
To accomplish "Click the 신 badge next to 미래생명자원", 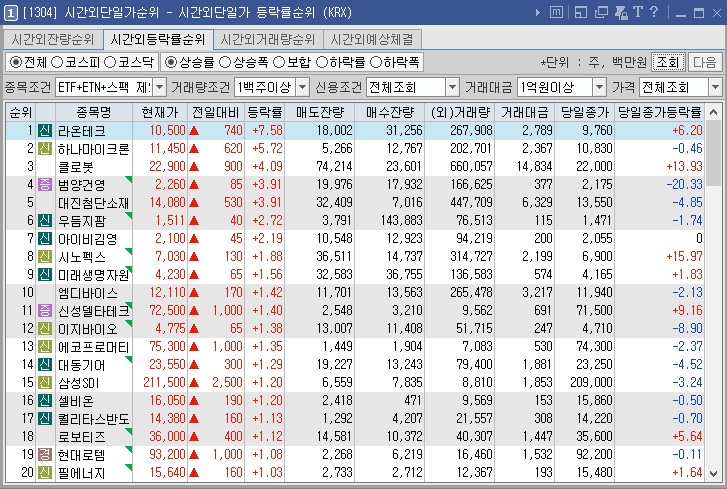I will (x=45, y=275).
